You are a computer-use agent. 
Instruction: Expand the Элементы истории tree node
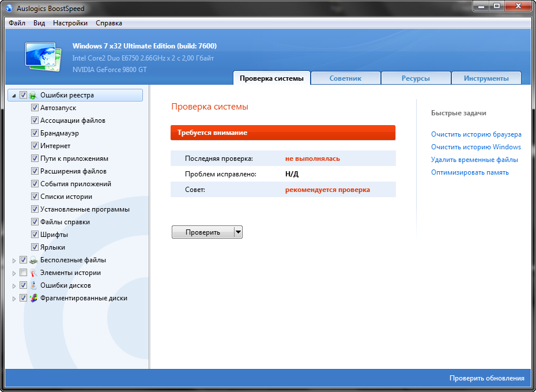(x=14, y=273)
